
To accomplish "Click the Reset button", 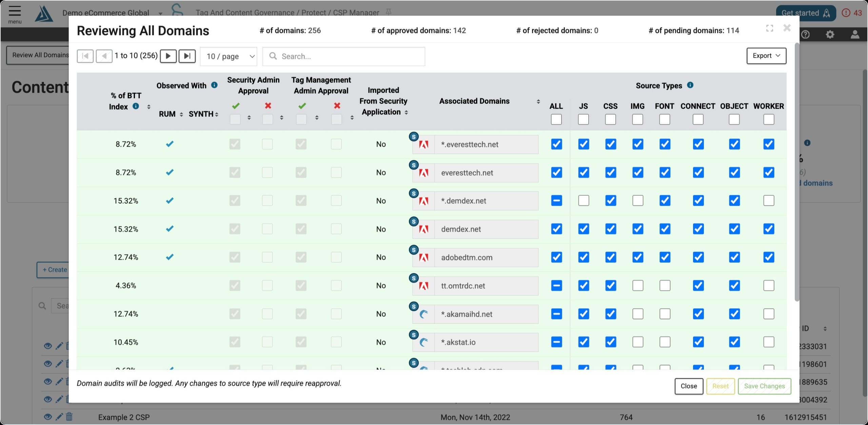I will [721, 386].
